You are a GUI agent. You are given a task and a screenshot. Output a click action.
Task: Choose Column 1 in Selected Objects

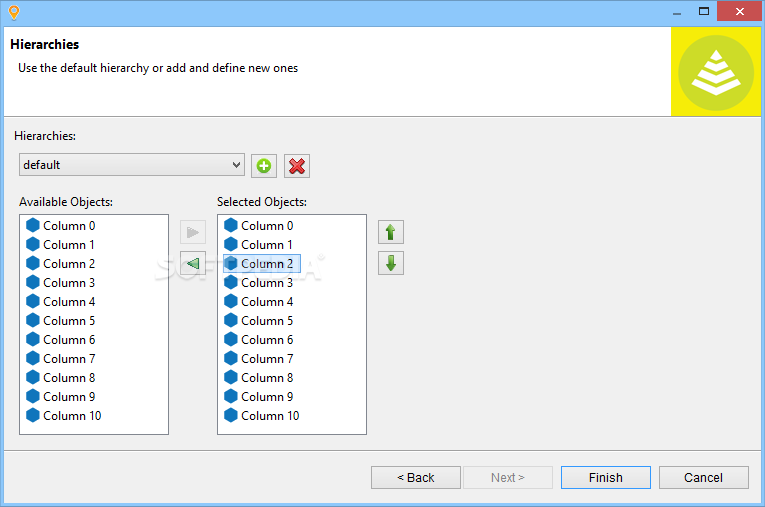pos(259,244)
